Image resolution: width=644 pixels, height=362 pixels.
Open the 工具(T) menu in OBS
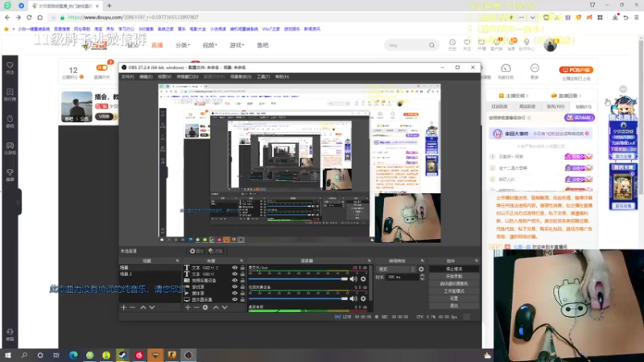click(263, 76)
